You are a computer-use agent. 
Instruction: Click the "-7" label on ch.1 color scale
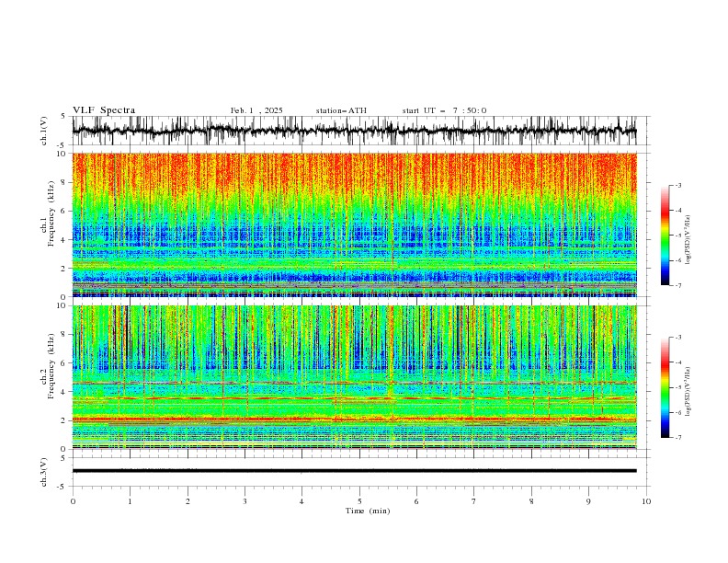tap(678, 285)
